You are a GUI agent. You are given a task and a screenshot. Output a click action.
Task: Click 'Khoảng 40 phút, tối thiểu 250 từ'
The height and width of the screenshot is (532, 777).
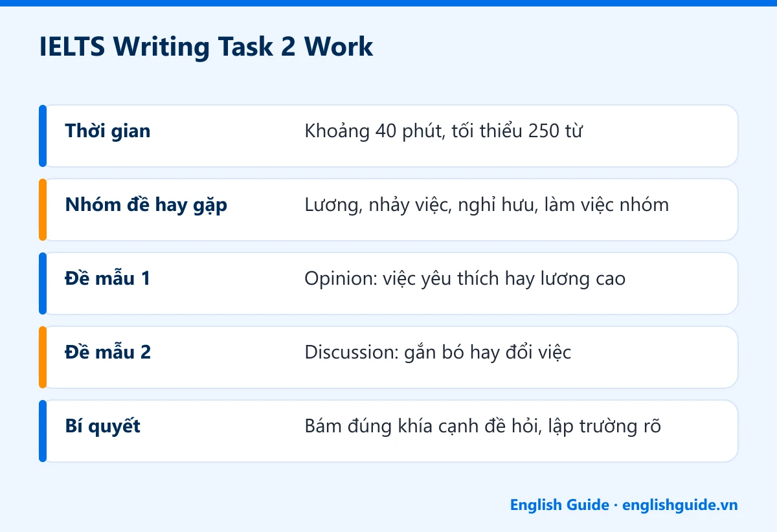[444, 131]
